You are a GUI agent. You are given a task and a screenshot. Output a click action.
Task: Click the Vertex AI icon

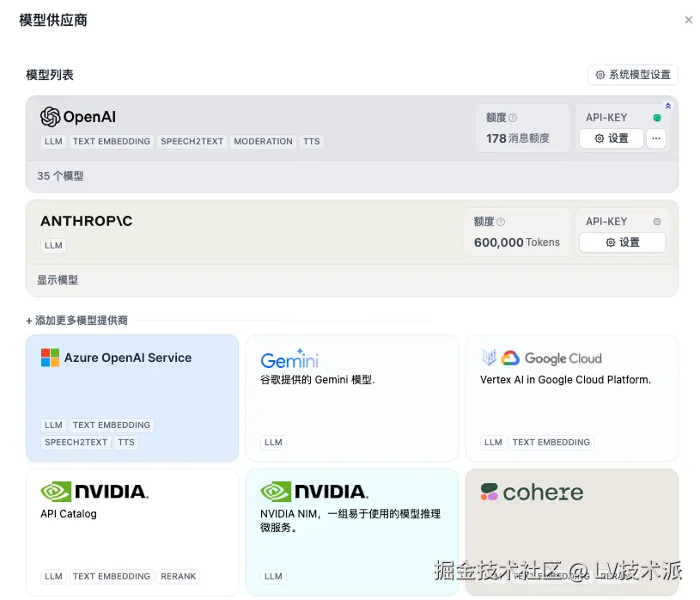point(489,358)
